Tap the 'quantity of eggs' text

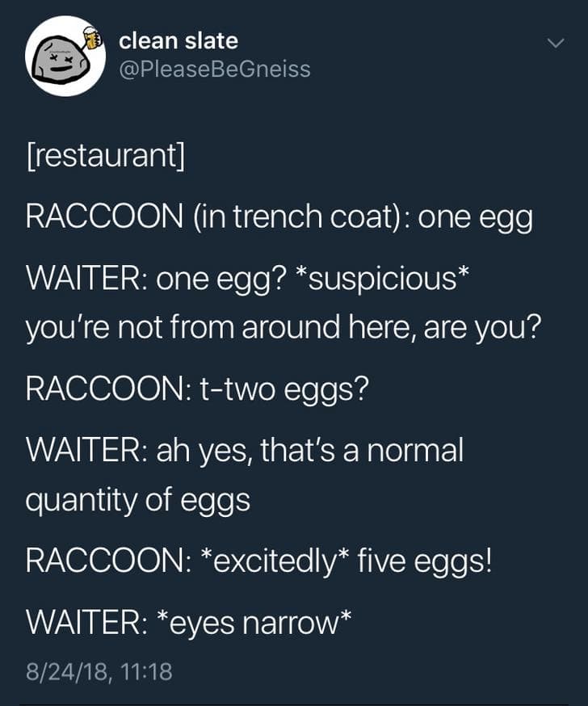click(138, 501)
